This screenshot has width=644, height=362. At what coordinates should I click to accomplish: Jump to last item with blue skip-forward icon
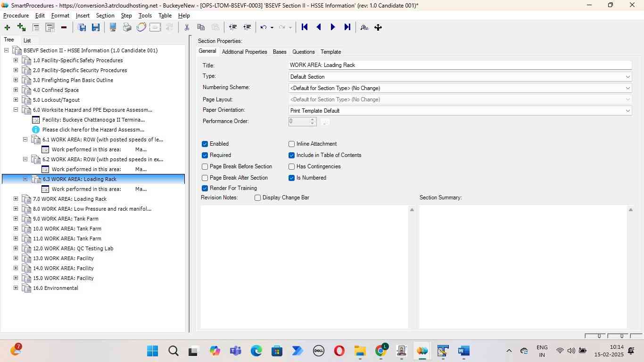pos(347,27)
